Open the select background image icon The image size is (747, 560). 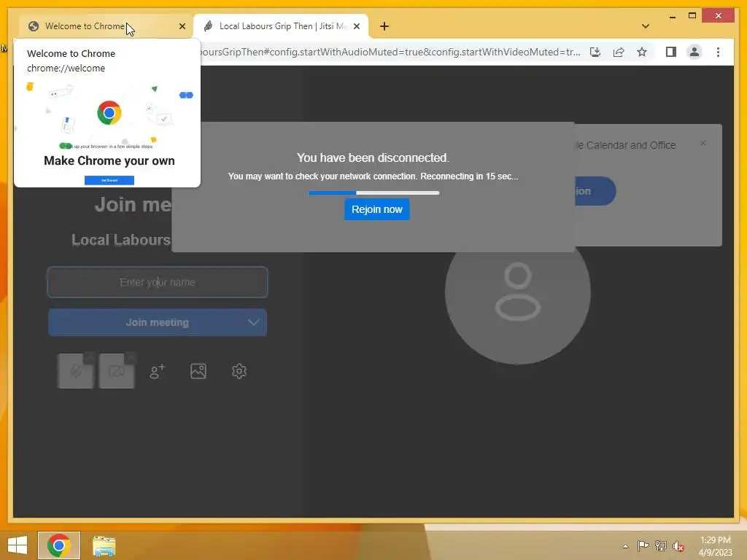tap(198, 371)
